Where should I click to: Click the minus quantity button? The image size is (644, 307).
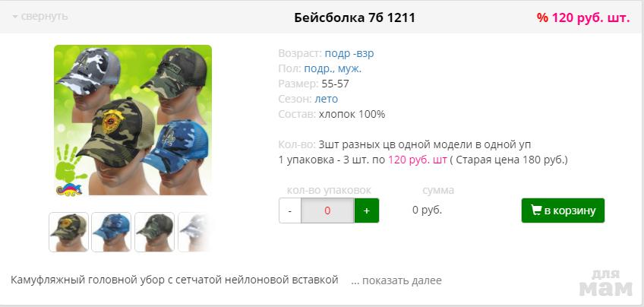(290, 210)
